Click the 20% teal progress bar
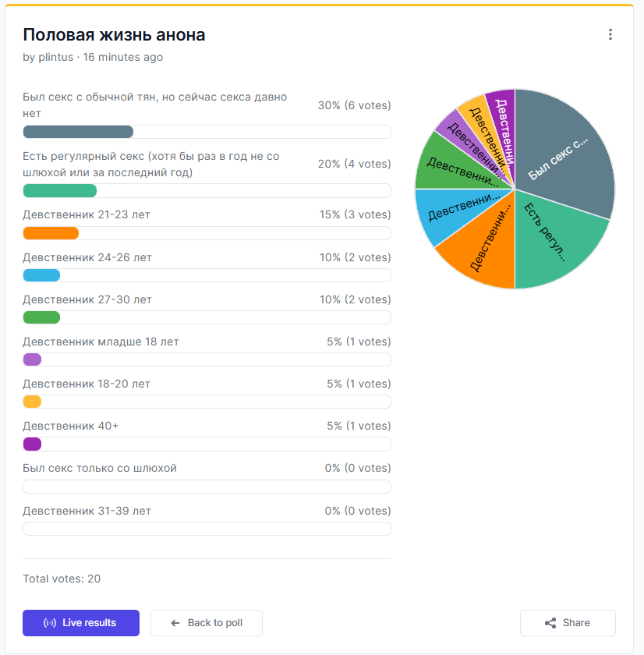The height and width of the screenshot is (655, 644). tap(60, 191)
